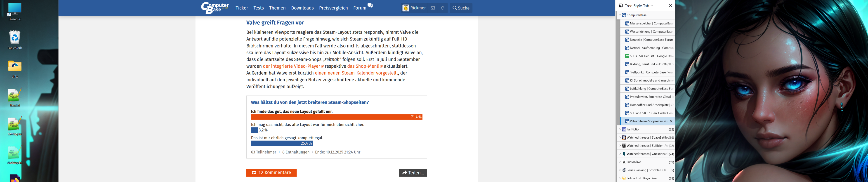Follow the 'einen neuen Steam-Kalender vorgestellt' link
This screenshot has width=868, height=182.
pyautogui.click(x=356, y=73)
